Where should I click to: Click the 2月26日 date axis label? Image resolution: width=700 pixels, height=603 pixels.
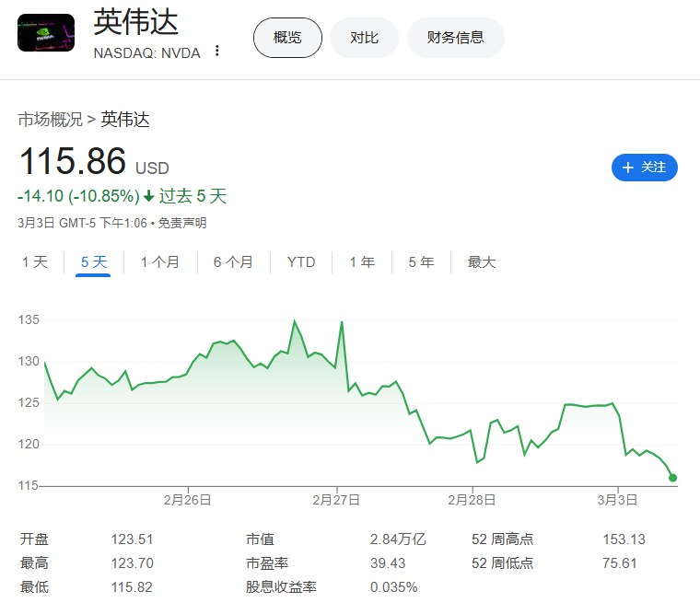click(188, 500)
